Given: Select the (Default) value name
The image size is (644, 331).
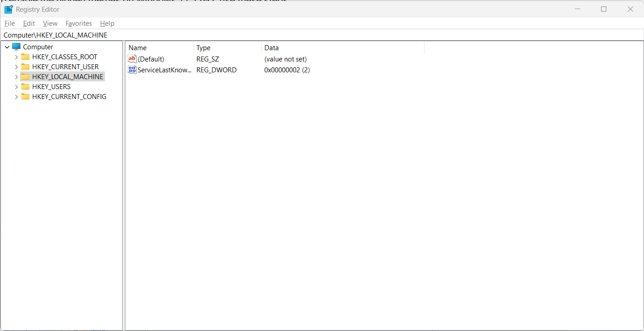Looking at the screenshot, I should click(151, 59).
